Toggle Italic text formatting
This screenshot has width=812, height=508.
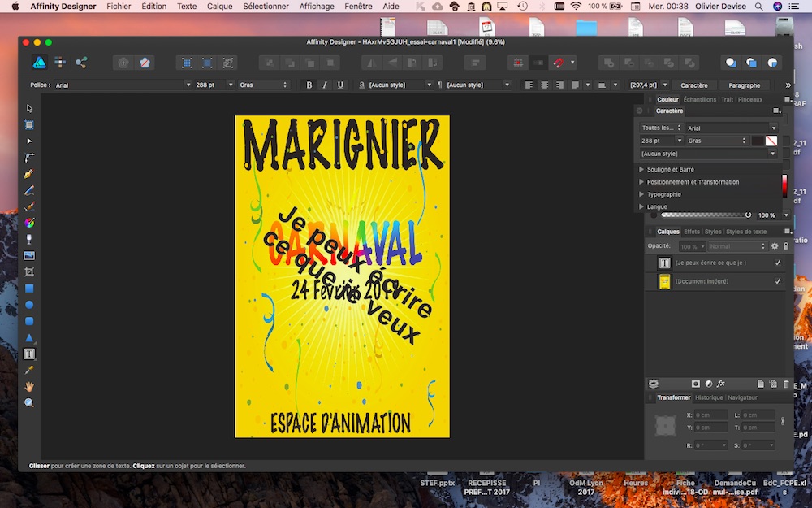(x=325, y=85)
